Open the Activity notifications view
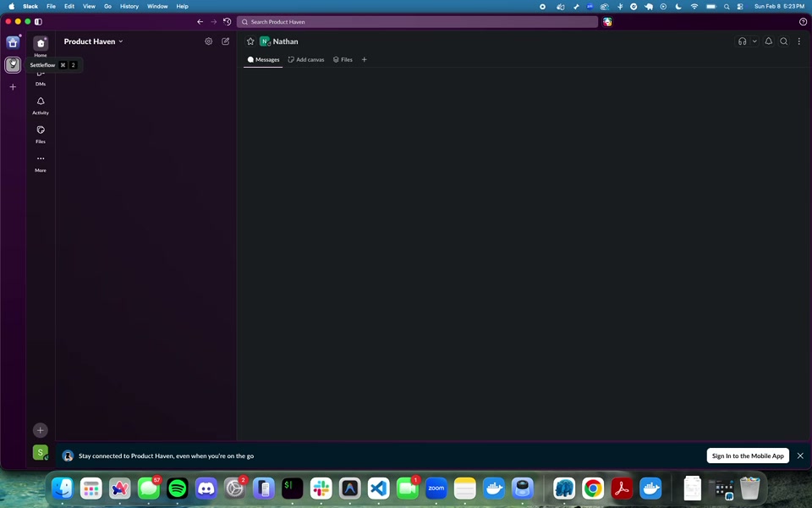The height and width of the screenshot is (508, 812). click(41, 102)
